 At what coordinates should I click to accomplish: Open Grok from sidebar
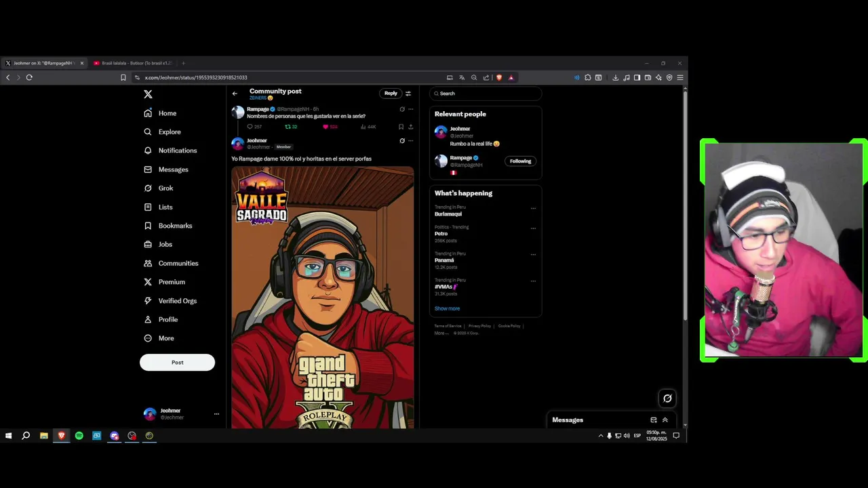pos(159,188)
